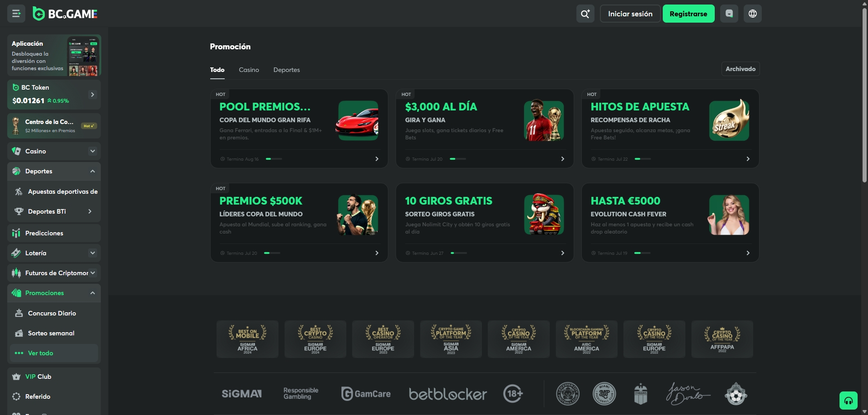Collapse the Deportes sidebar section chevron

point(93,171)
